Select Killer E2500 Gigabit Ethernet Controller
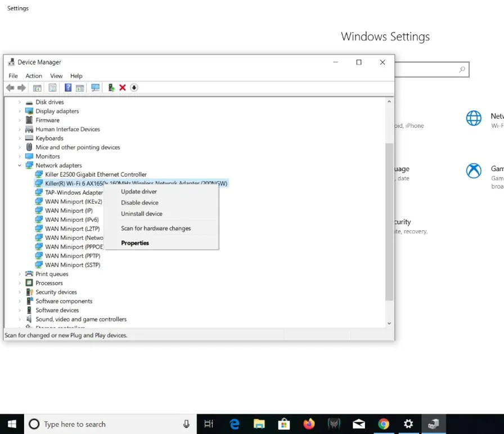504x434 pixels. click(96, 175)
